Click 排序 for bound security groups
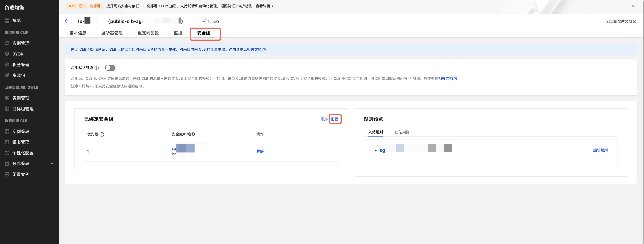644x244 pixels. tap(324, 119)
